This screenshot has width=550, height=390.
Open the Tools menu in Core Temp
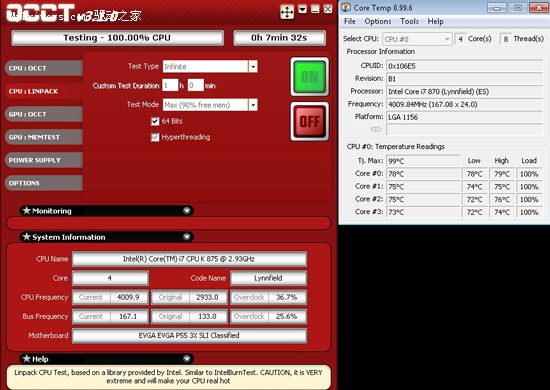tap(409, 21)
